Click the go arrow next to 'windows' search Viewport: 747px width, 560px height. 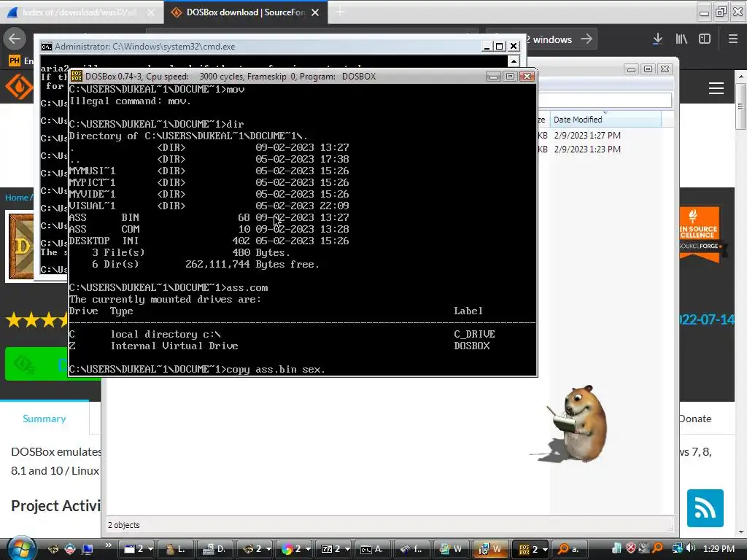(x=587, y=39)
